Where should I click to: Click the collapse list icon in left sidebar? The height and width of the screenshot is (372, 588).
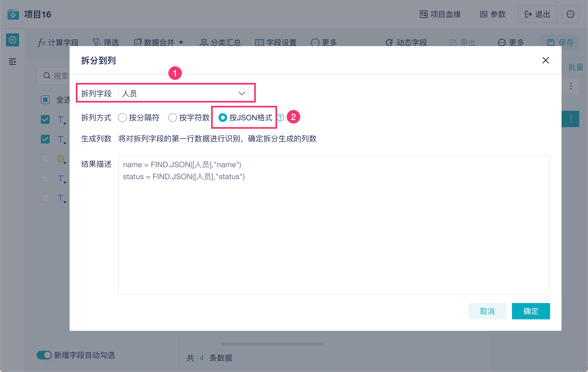[13, 62]
